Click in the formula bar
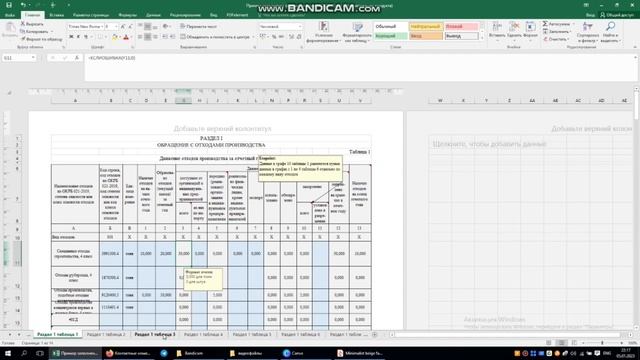Viewport: 640px width, 360px height. coord(359,67)
